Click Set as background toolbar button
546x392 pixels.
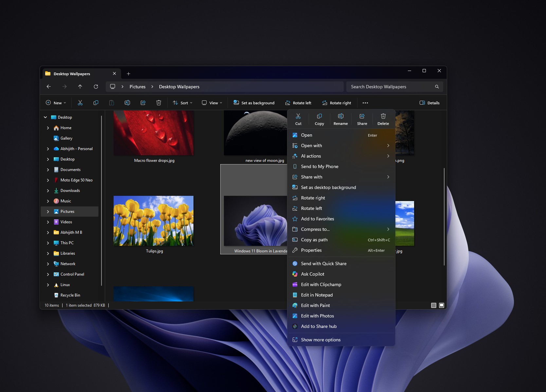254,103
